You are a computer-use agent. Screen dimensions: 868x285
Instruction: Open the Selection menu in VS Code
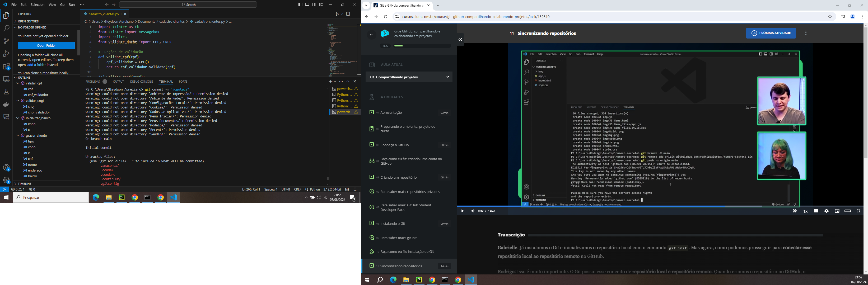point(38,5)
